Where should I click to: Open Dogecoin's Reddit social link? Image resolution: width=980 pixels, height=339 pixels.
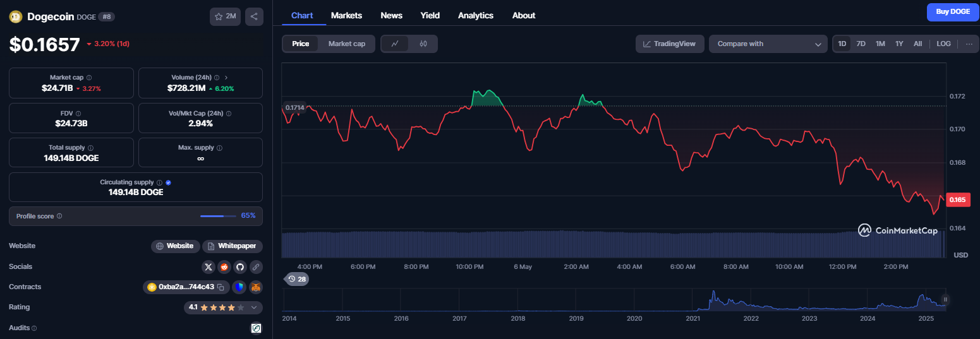tap(224, 266)
